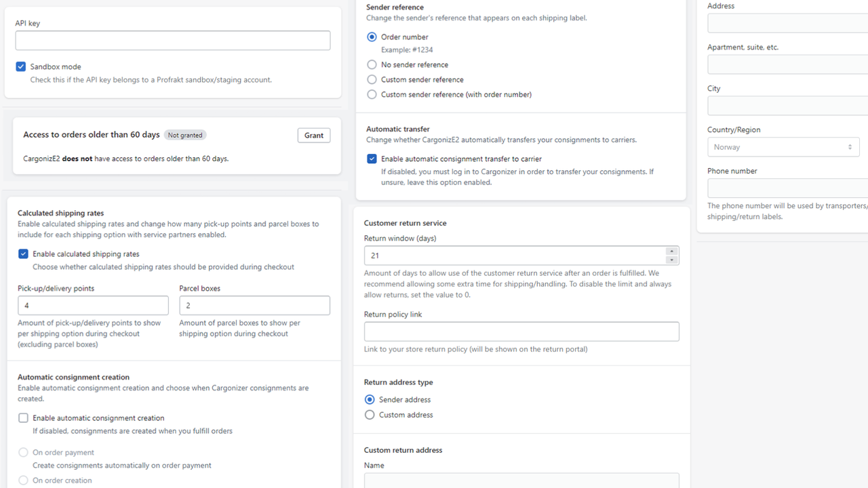The width and height of the screenshot is (868, 488).
Task: Choose No sender reference
Action: tap(372, 64)
